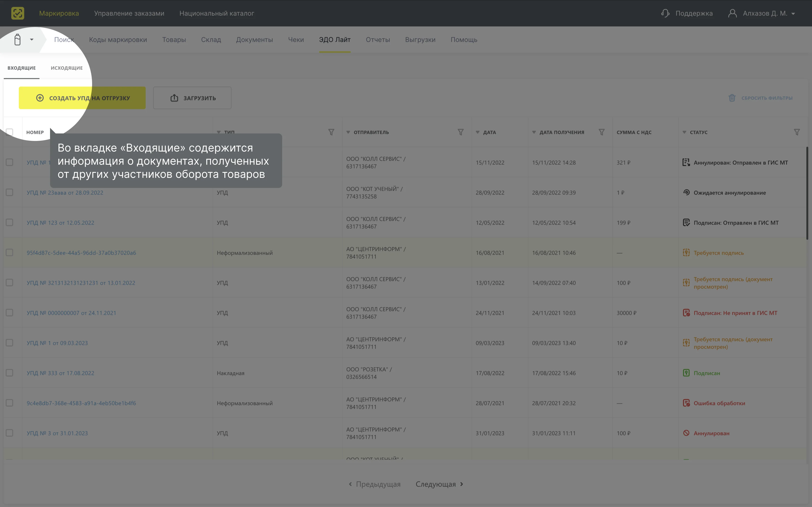Click the filter funnel in Статус column
The image size is (812, 507).
[797, 132]
